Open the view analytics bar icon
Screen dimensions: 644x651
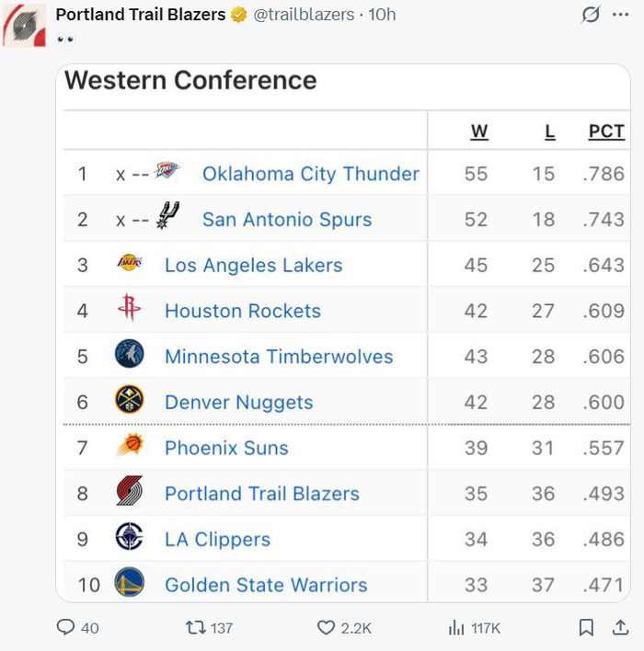point(455,628)
